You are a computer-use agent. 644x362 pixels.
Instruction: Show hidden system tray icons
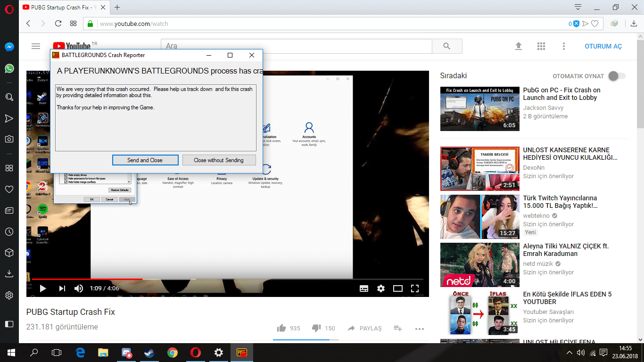570,353
